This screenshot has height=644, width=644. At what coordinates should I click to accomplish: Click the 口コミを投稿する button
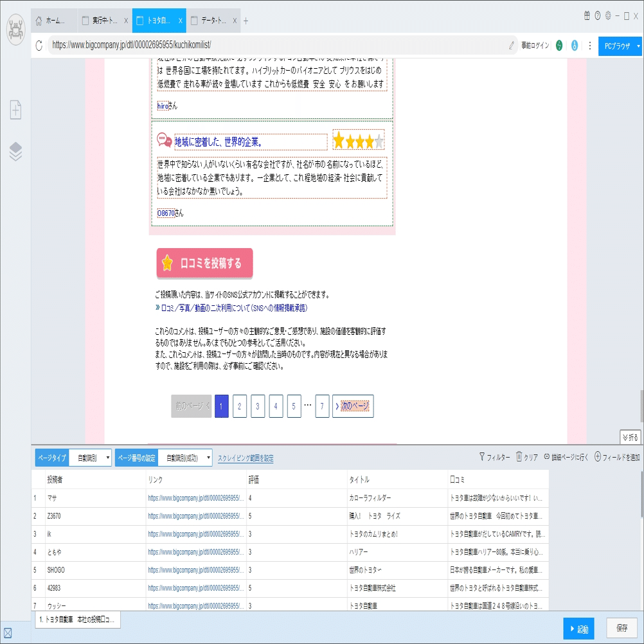point(204,263)
